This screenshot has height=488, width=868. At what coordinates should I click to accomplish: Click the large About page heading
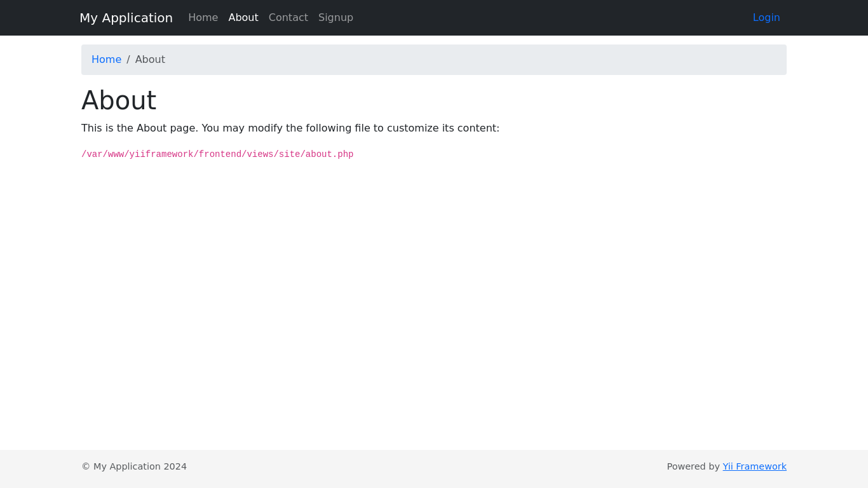pyautogui.click(x=119, y=100)
